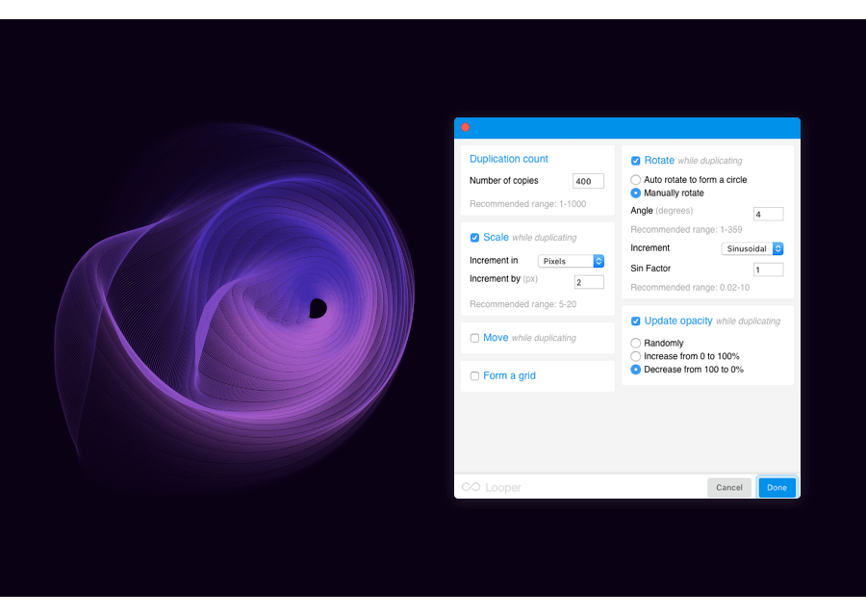
Task: Close the Looper dialog with red button
Action: [466, 127]
